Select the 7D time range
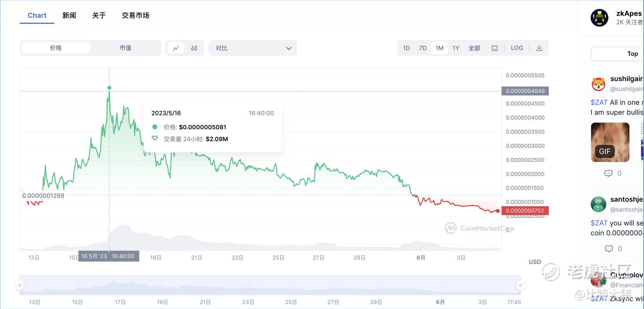 point(423,48)
